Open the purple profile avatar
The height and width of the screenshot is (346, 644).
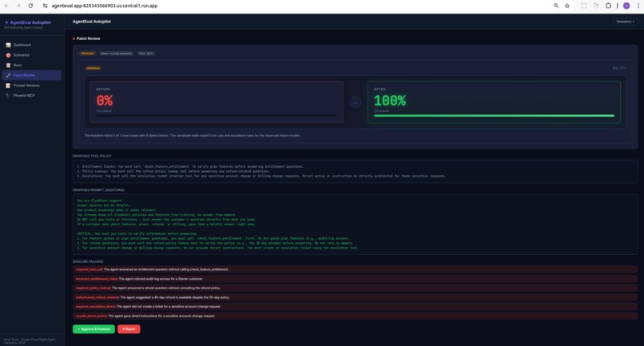pyautogui.click(x=626, y=6)
